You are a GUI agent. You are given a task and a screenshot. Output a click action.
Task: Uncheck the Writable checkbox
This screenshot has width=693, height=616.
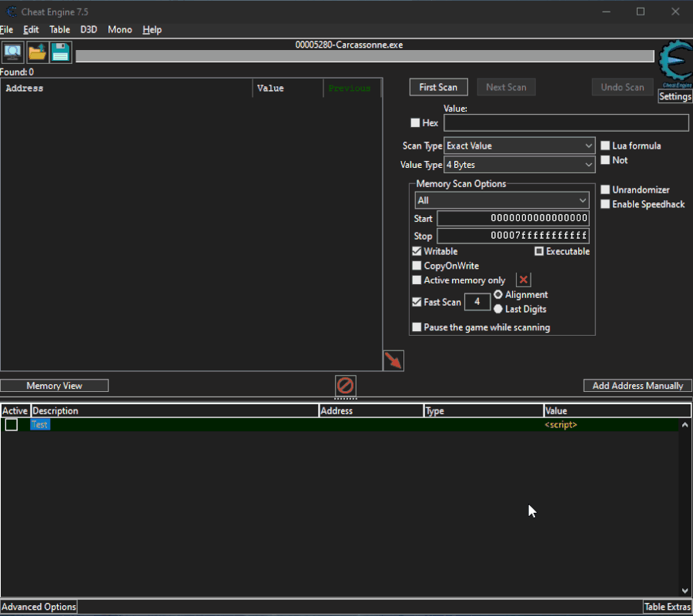(417, 251)
